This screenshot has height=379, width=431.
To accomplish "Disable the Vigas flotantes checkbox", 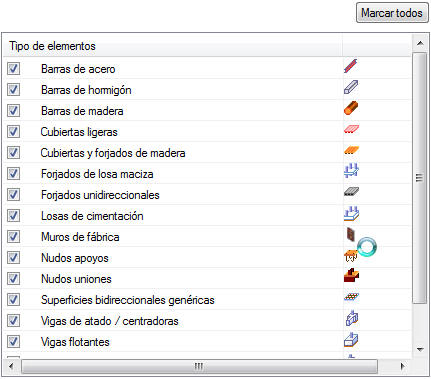I will [13, 342].
